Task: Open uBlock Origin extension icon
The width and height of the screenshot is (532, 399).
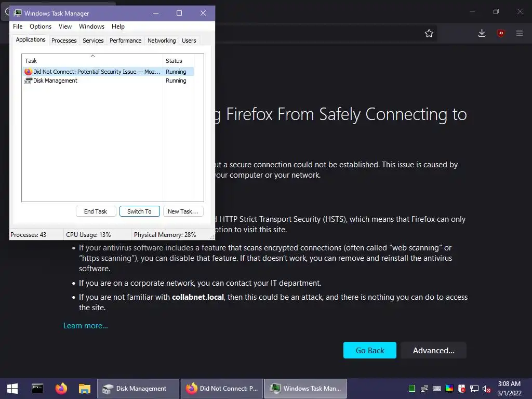Action: tap(500, 33)
